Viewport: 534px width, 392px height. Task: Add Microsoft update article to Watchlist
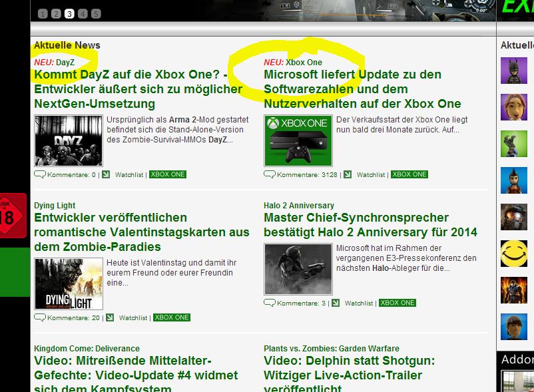(x=370, y=175)
